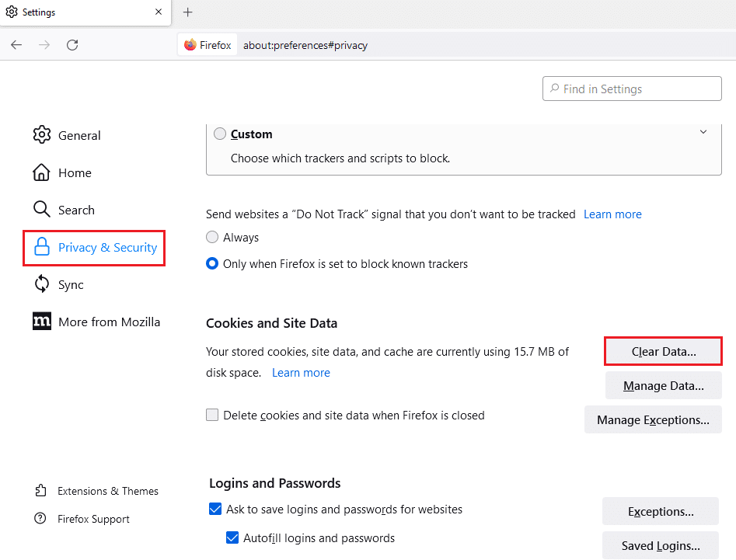Click the General gear icon in sidebar
Screen dimensions: 736x560
pos(42,135)
